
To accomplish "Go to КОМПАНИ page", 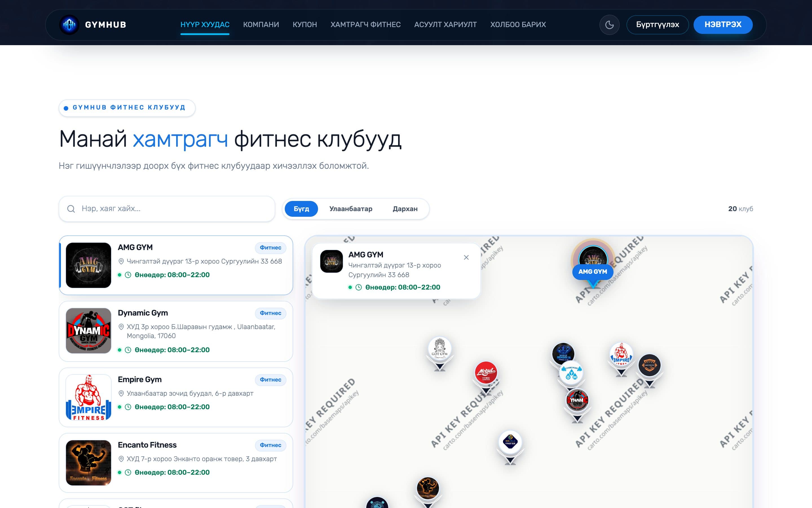I will [x=261, y=25].
